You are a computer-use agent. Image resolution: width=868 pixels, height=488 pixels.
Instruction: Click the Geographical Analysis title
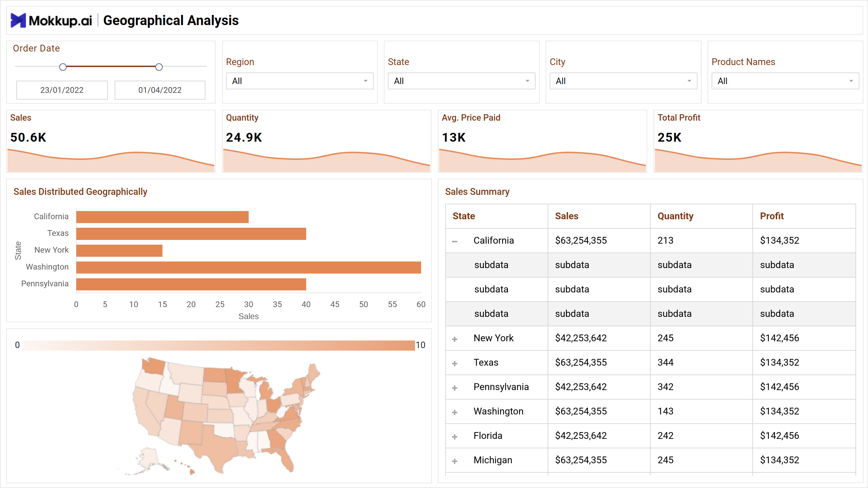[x=171, y=20]
